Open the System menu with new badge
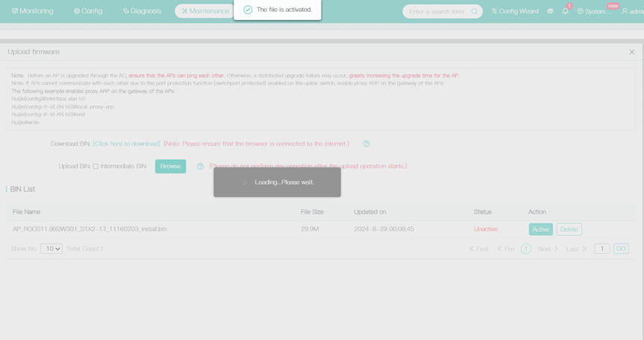The height and width of the screenshot is (340, 644). tap(594, 11)
